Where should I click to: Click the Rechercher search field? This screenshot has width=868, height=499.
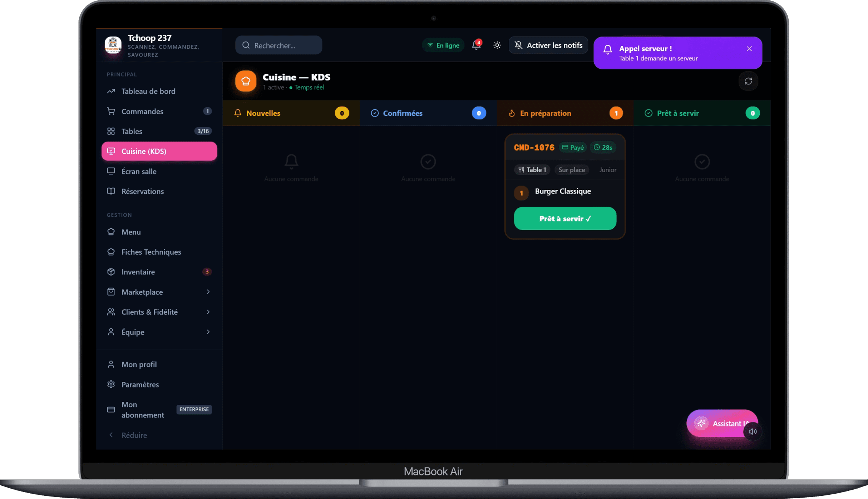279,45
